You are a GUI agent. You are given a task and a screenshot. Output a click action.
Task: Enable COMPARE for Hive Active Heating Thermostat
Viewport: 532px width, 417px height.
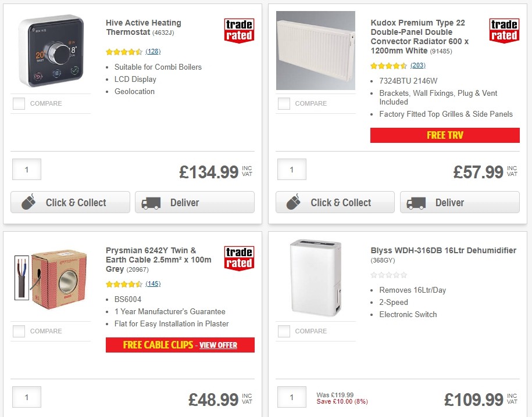pos(19,104)
